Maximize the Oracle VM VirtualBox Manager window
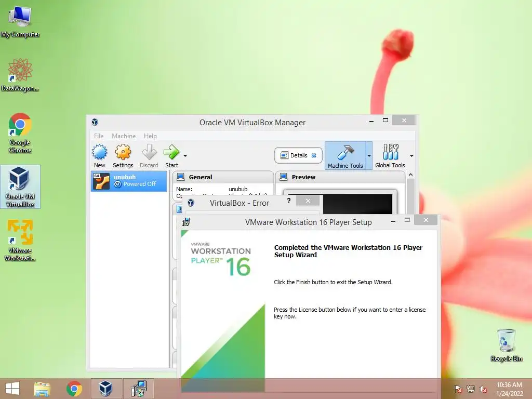532x399 pixels. tap(385, 120)
